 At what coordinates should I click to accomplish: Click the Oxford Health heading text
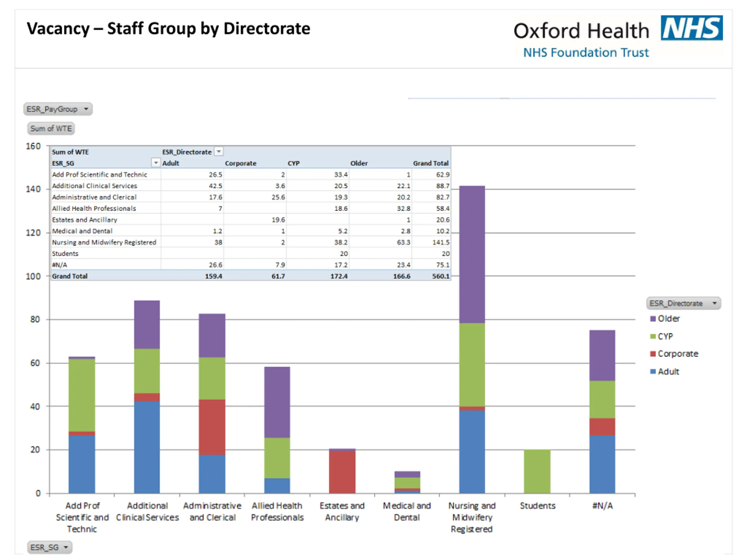[581, 31]
